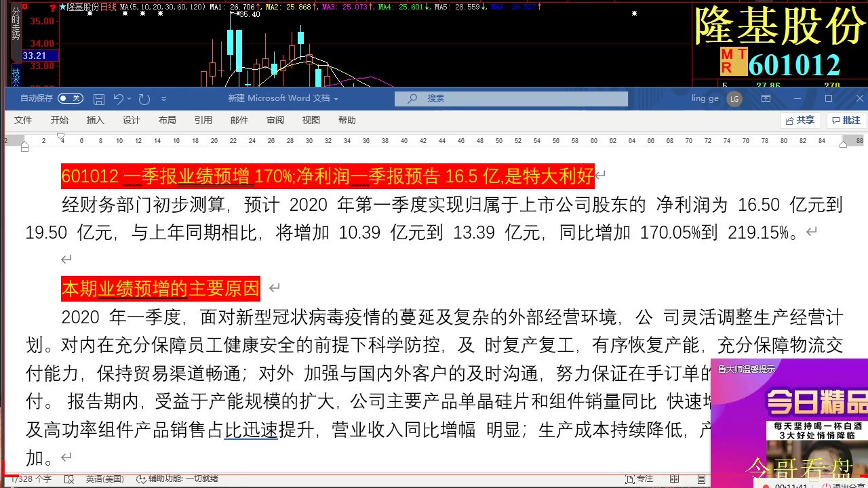Click the proofing check icon in status bar
Viewport: 868px width, 488px height.
point(69,479)
